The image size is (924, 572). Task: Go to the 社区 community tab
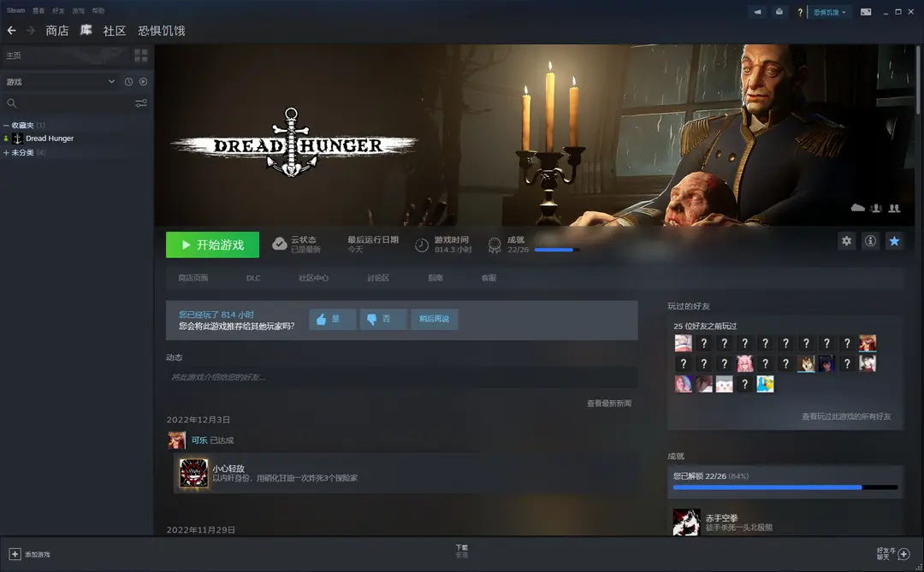(x=115, y=31)
